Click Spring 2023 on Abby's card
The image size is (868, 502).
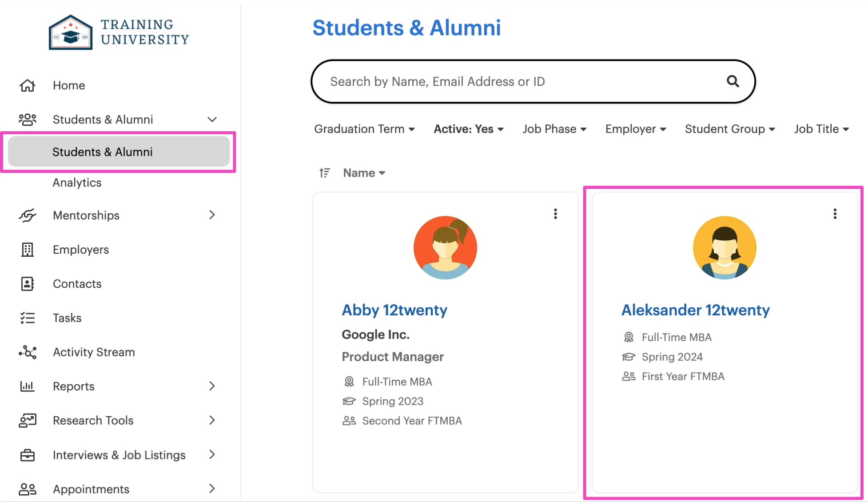point(393,401)
